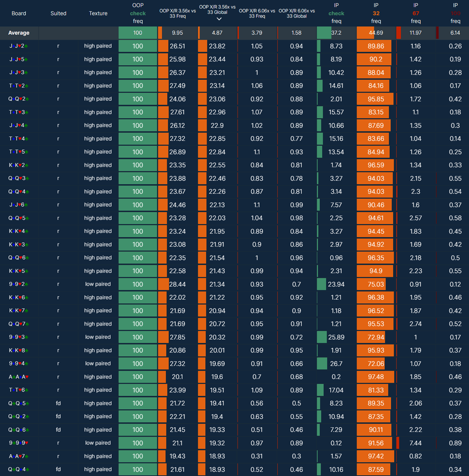This screenshot has width=469, height=476.
Task: Sort by the Suited column header
Action: (58, 13)
